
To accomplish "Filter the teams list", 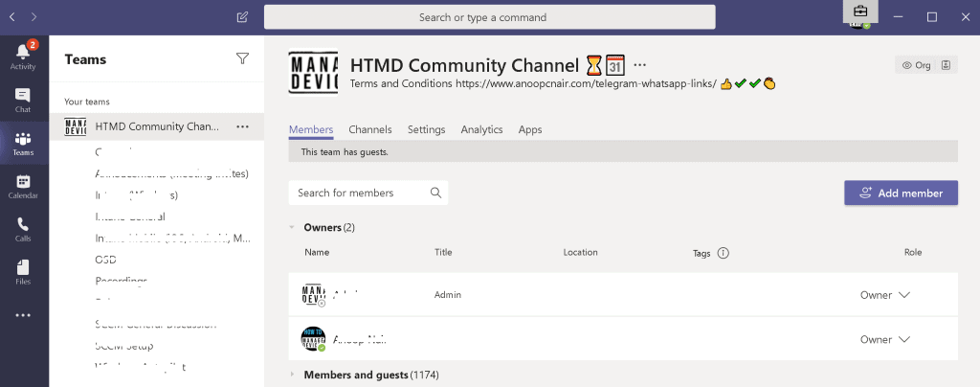I will [x=242, y=58].
